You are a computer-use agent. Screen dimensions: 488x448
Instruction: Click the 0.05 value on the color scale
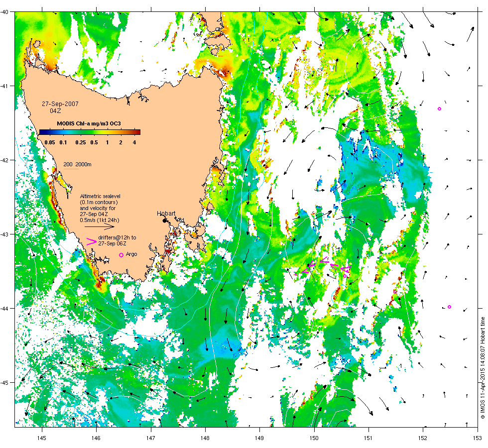coord(50,142)
